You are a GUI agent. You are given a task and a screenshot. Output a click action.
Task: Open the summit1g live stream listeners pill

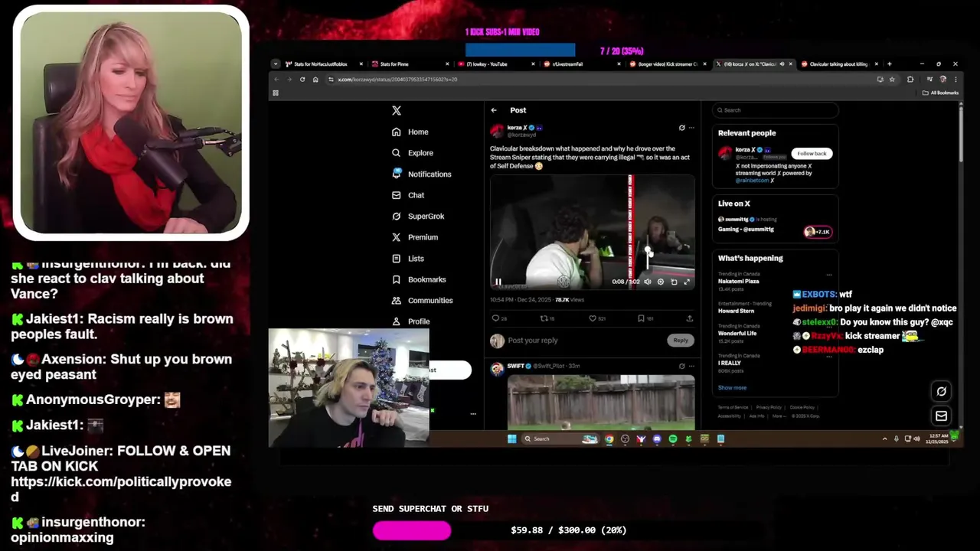point(818,232)
